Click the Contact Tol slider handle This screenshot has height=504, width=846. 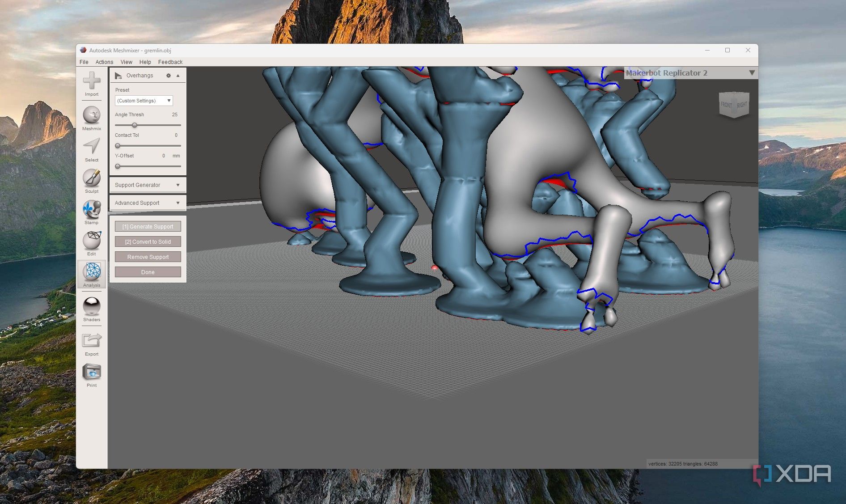(118, 146)
